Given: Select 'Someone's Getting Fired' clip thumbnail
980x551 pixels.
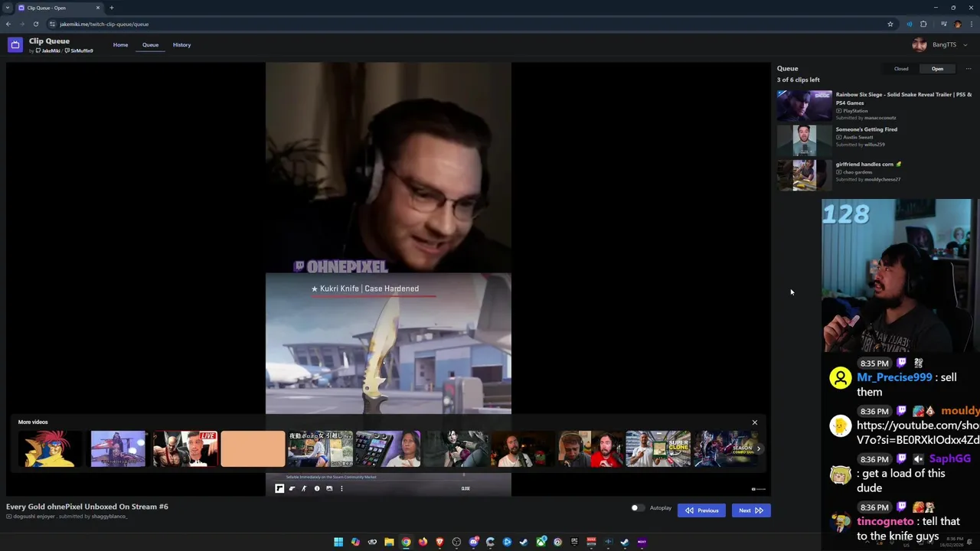Looking at the screenshot, I should [804, 141].
